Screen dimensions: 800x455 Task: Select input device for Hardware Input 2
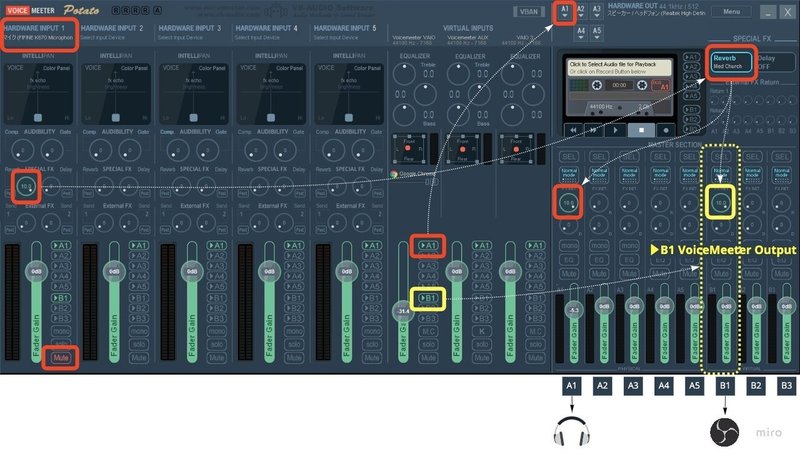point(103,38)
